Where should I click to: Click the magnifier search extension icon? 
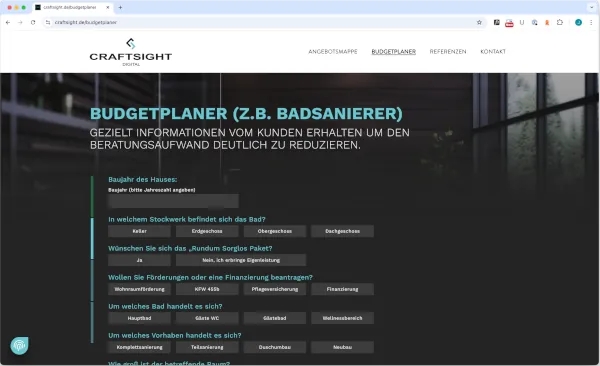point(534,23)
